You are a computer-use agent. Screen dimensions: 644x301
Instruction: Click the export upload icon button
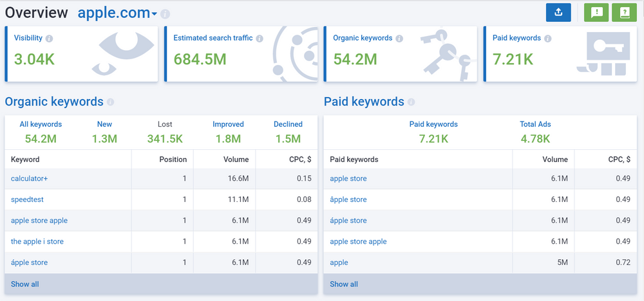click(558, 12)
